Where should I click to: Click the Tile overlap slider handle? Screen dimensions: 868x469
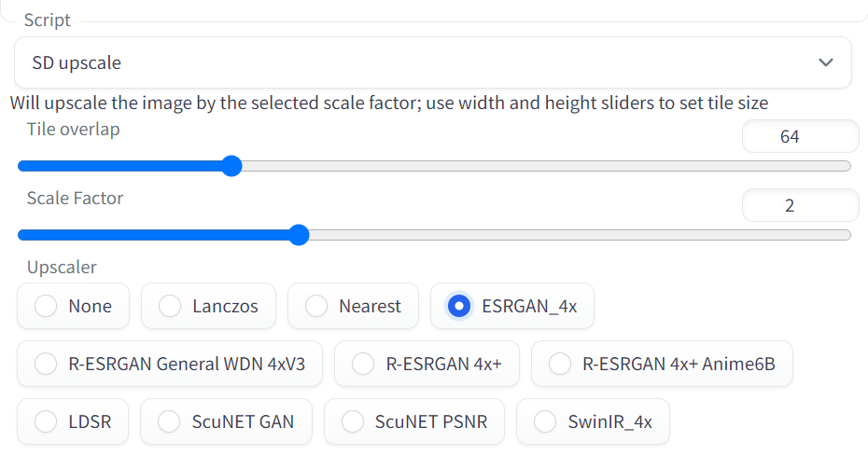coord(232,166)
